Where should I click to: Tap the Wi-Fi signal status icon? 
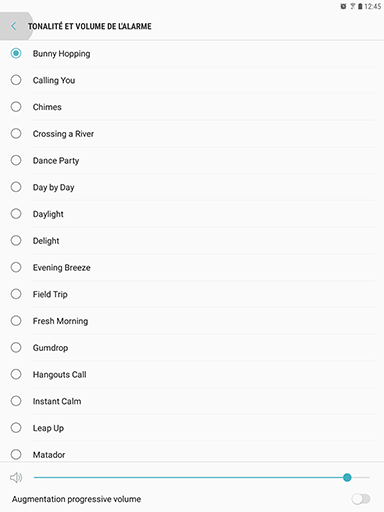point(352,6)
